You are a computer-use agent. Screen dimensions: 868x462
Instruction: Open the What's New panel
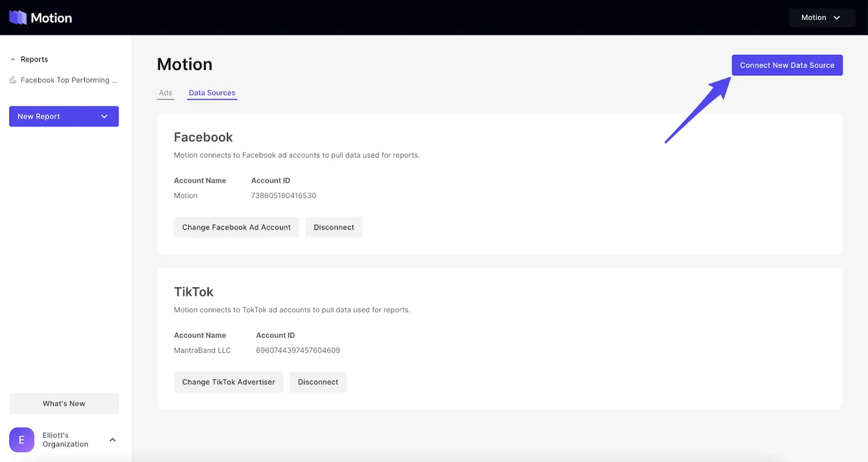coord(64,403)
